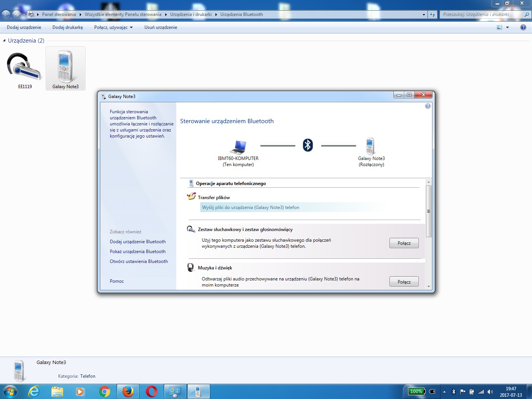Click the 100% battery indicator
Viewport: 532px width, 399px height.
(416, 391)
